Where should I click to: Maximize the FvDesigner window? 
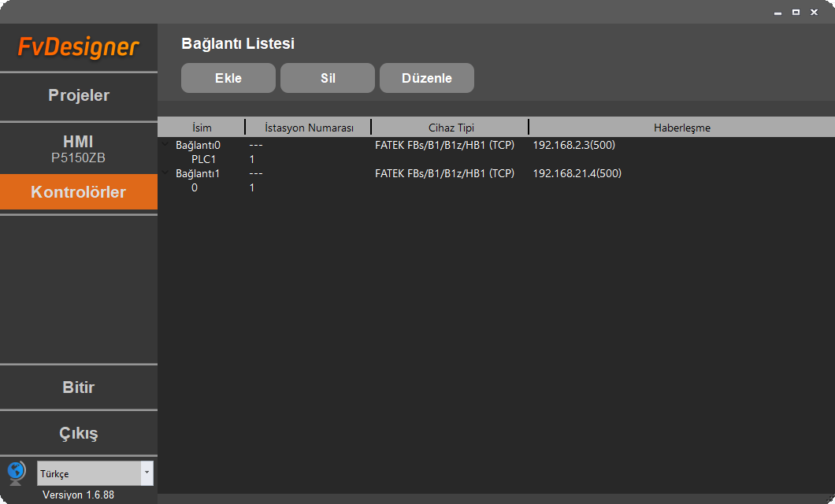796,13
